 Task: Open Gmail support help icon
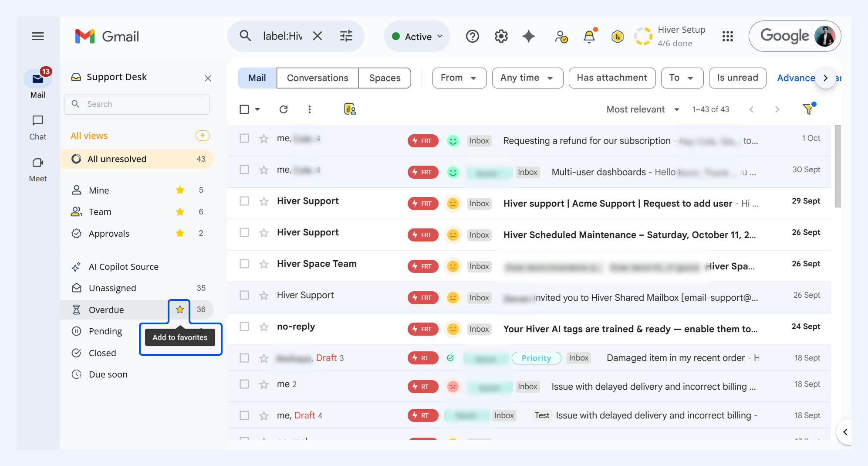tap(473, 36)
